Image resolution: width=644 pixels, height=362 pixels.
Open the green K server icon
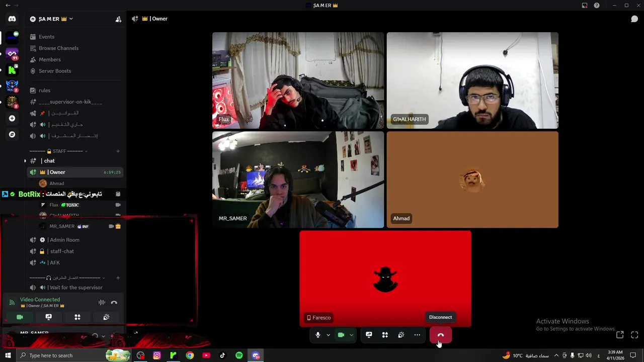(12, 70)
